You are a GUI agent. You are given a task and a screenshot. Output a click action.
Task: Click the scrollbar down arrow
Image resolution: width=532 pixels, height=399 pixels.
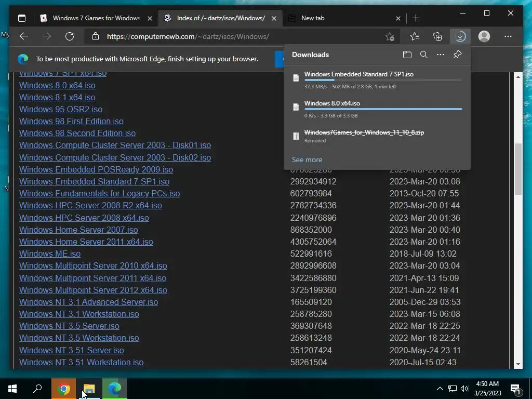(x=518, y=364)
